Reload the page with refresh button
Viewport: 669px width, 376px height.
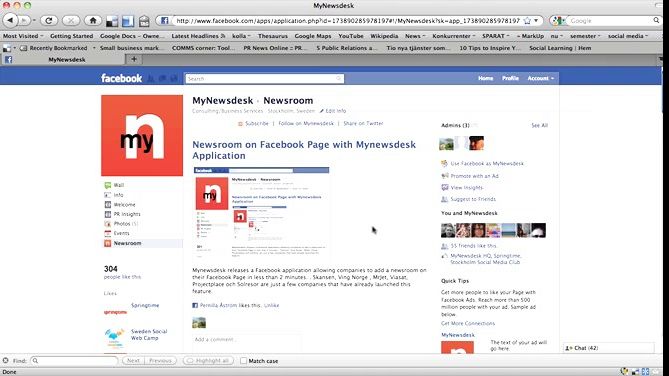pyautogui.click(x=49, y=20)
